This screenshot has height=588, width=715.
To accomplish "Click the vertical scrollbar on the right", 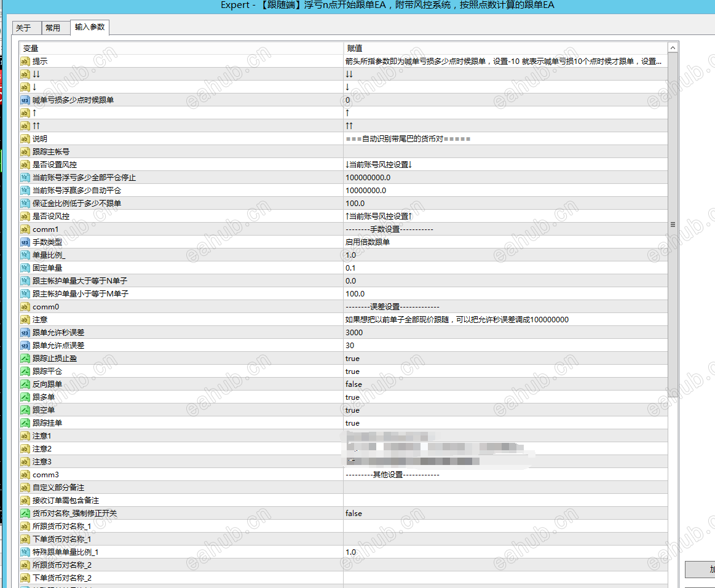I will pos(673,225).
